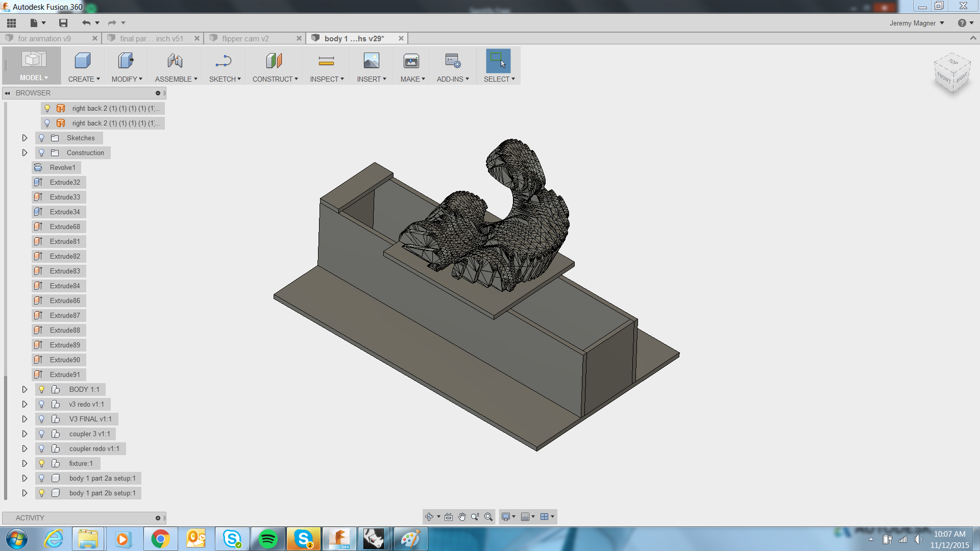
Task: Click the Redo arrow icon
Action: (x=112, y=23)
